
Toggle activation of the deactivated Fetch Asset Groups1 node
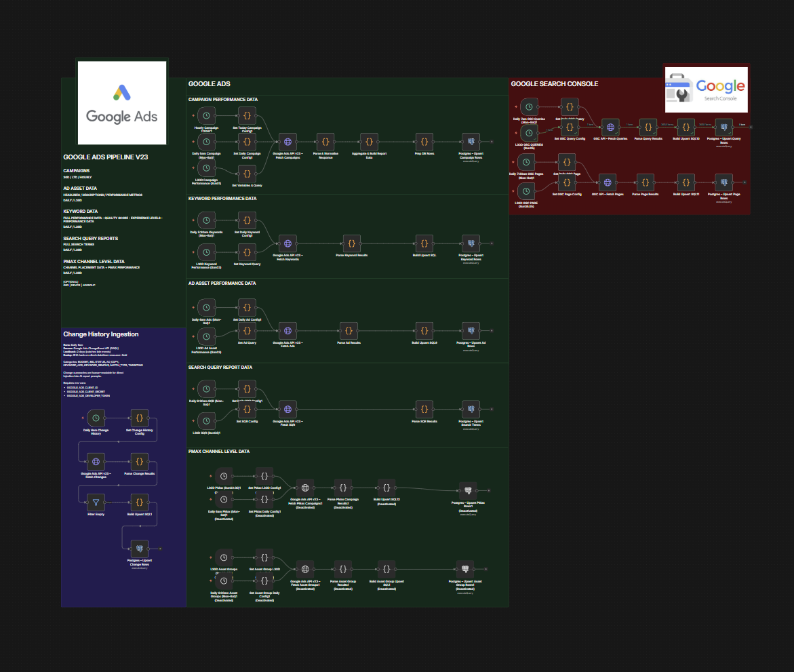pyautogui.click(x=305, y=569)
